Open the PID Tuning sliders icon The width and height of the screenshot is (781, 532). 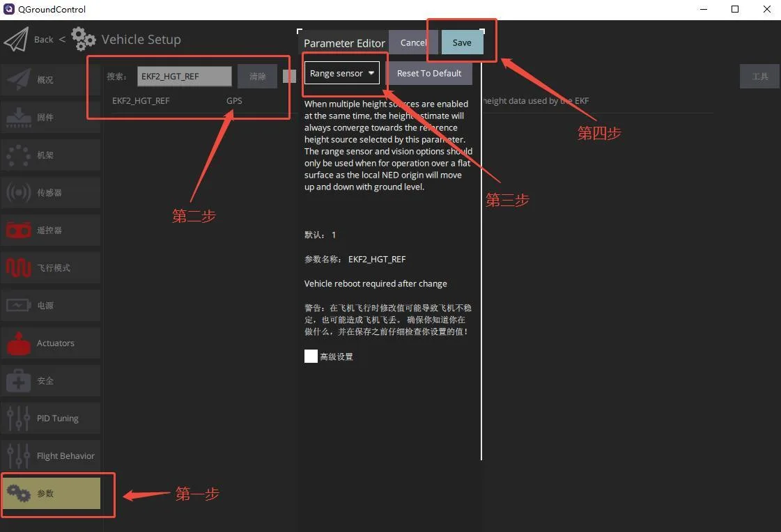tap(18, 418)
